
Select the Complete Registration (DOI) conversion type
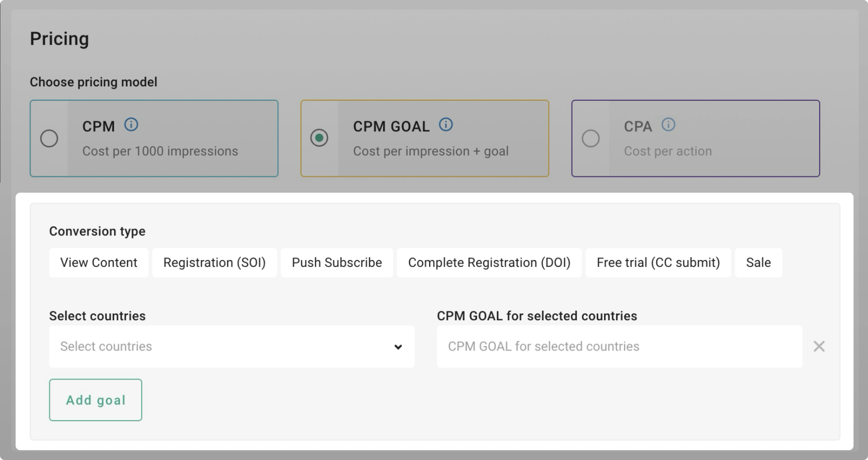coord(489,263)
